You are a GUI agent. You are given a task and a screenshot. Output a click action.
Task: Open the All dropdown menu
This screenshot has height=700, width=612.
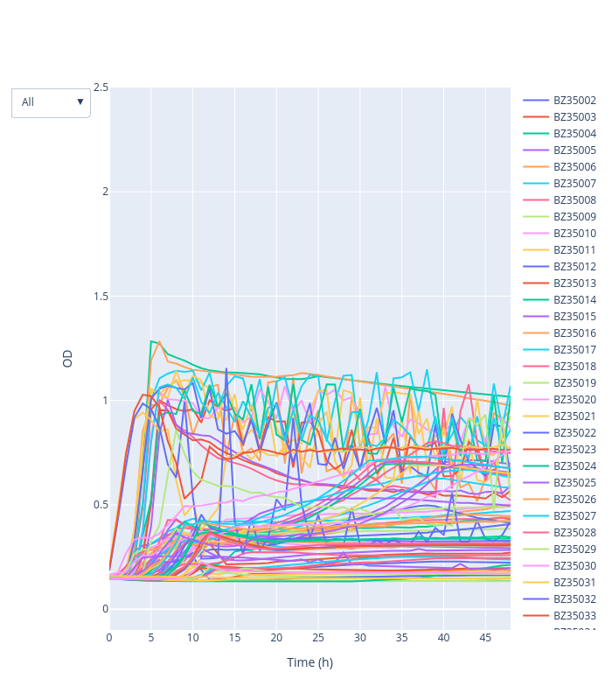pyautogui.click(x=51, y=102)
